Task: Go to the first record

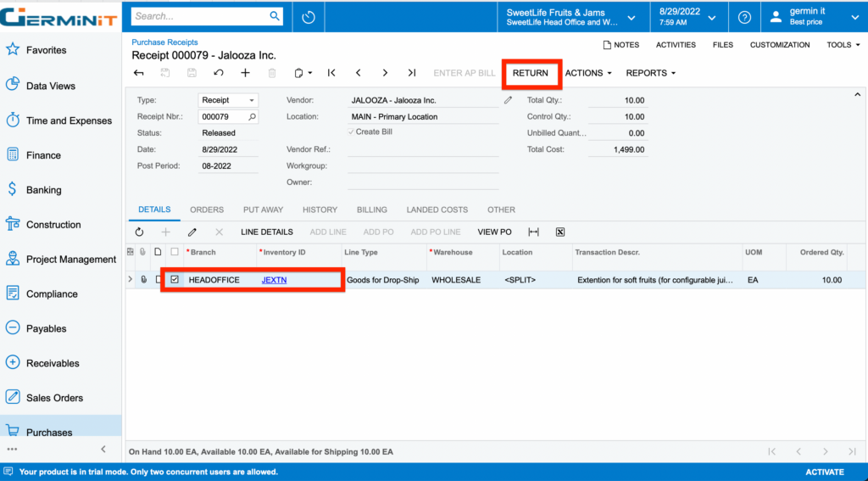Action: coord(331,73)
